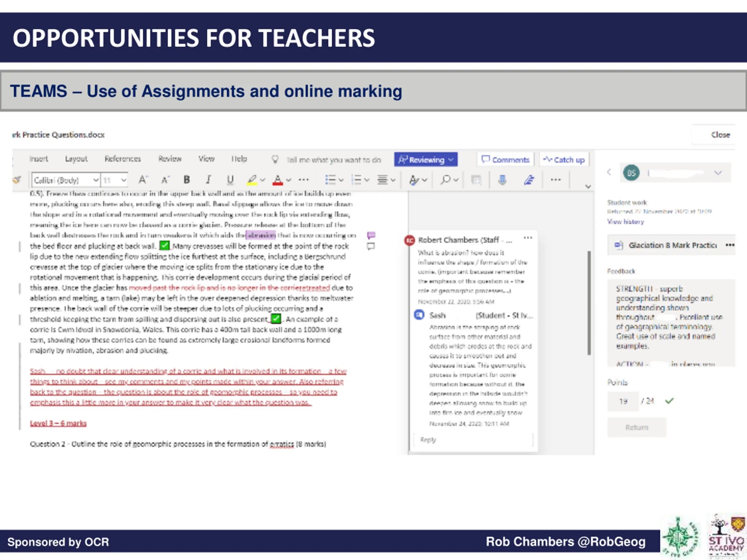Click the Word file icon beside Glaciation
Image resolution: width=747 pixels, height=560 pixels.
click(619, 245)
